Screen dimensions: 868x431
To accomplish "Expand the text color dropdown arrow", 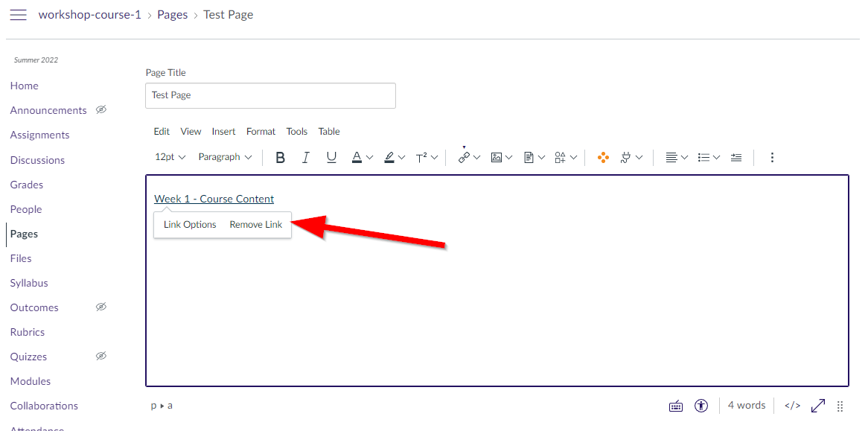I will point(370,158).
